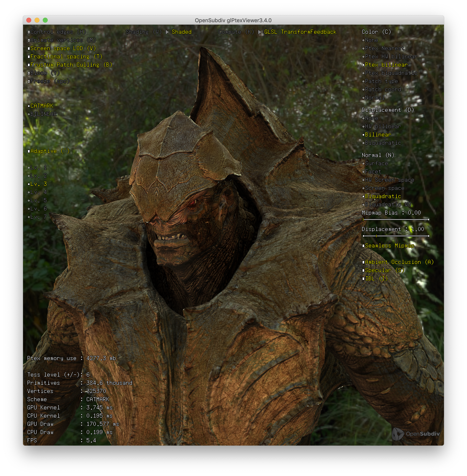467x476 pixels.
Task: Set color mode to Patch type
Action: tap(381, 81)
